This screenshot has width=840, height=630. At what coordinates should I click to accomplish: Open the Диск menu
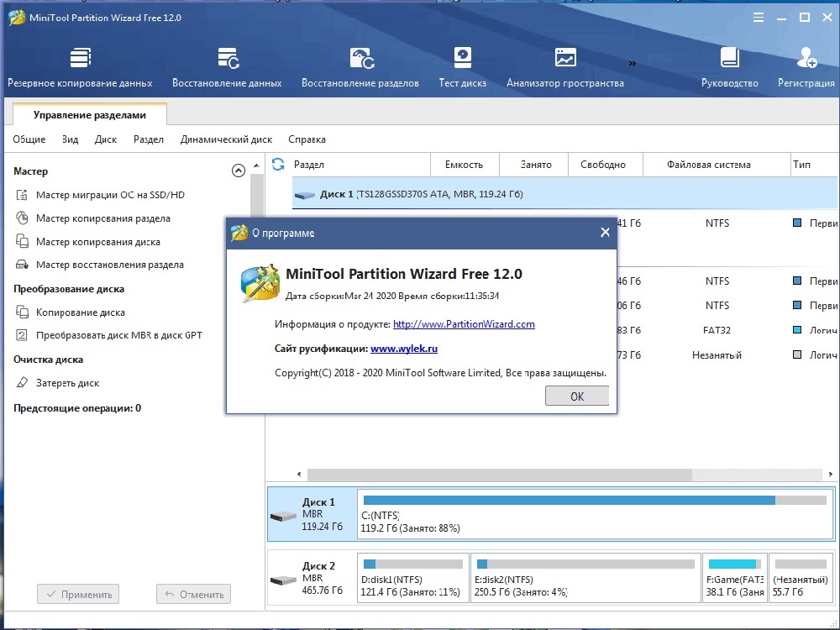click(106, 139)
